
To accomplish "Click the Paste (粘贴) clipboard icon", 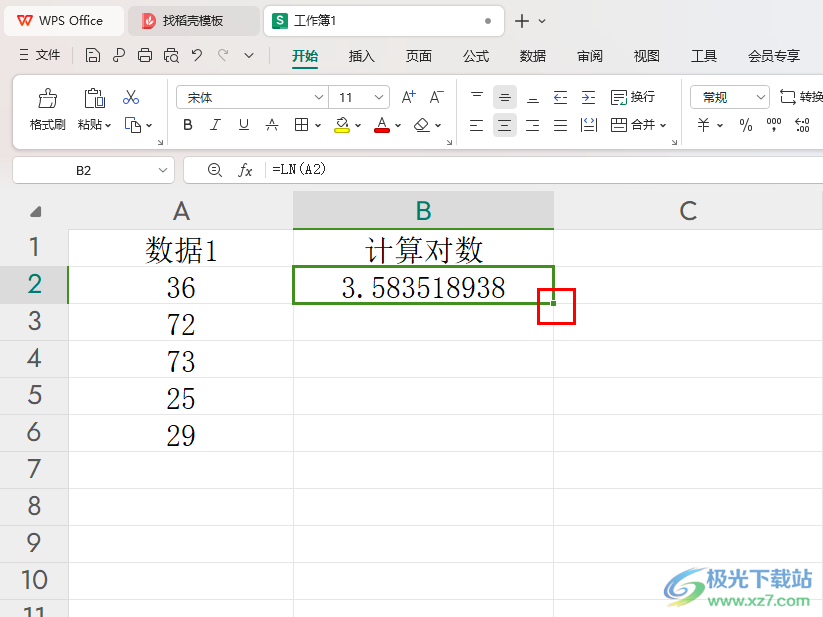I will [x=94, y=98].
